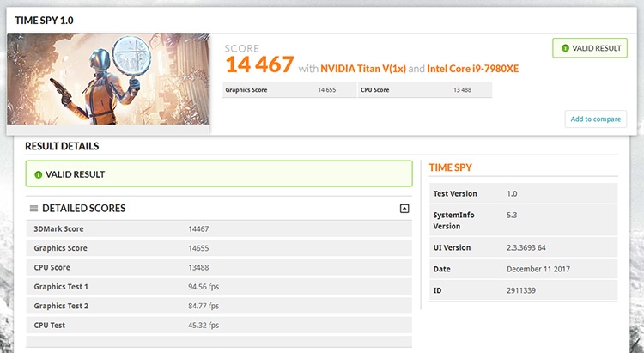Select the 3DMark Score row label

coord(58,229)
